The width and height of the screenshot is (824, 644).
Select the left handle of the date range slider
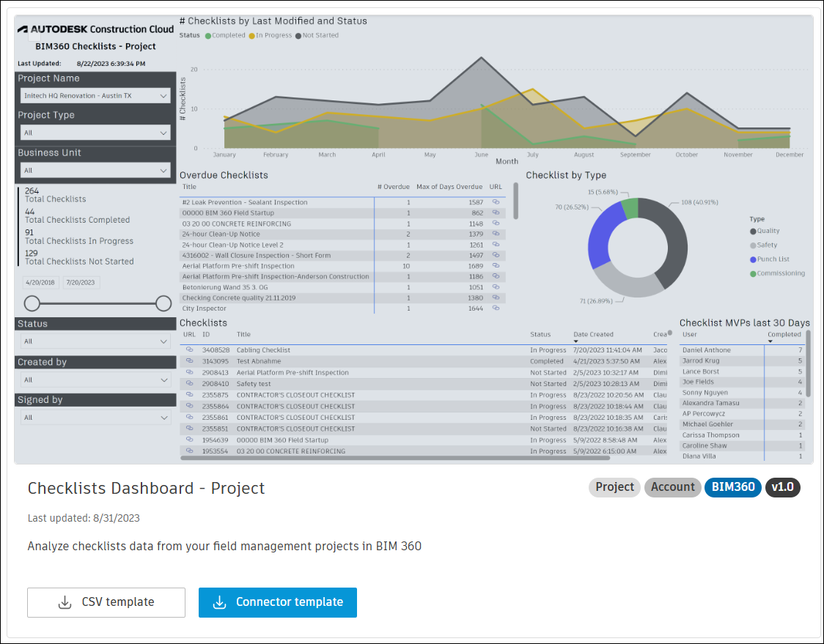coord(32,303)
